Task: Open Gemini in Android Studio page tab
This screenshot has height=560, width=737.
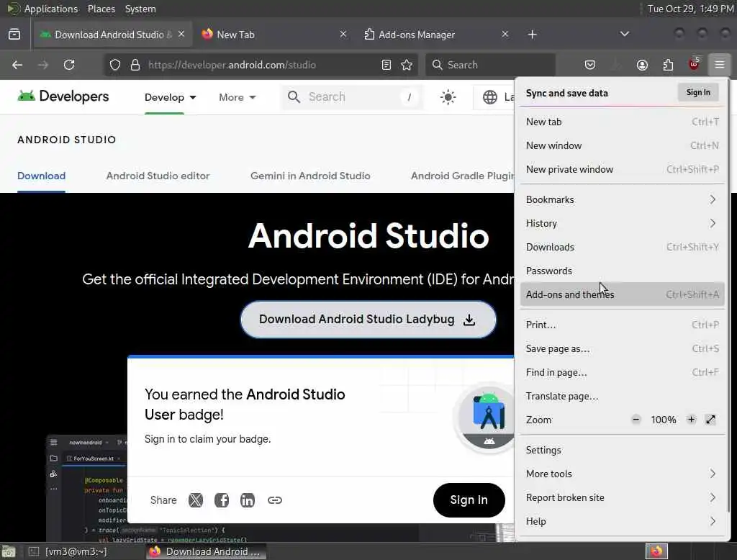Action: pyautogui.click(x=310, y=176)
